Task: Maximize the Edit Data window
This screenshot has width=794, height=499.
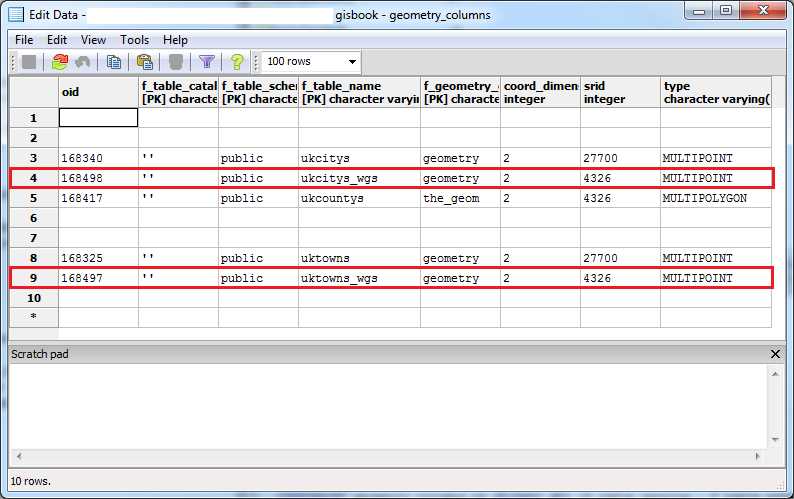Action: click(726, 10)
